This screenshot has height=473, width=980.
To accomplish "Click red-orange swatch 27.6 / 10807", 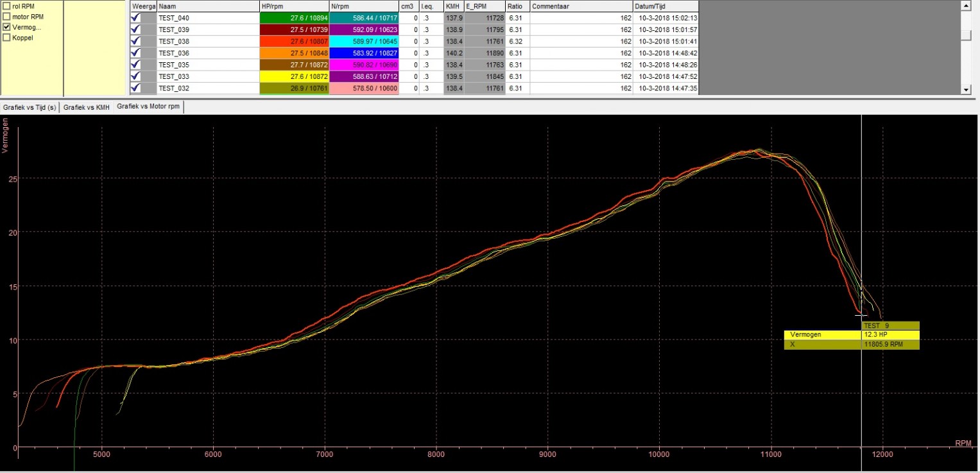I will [294, 41].
